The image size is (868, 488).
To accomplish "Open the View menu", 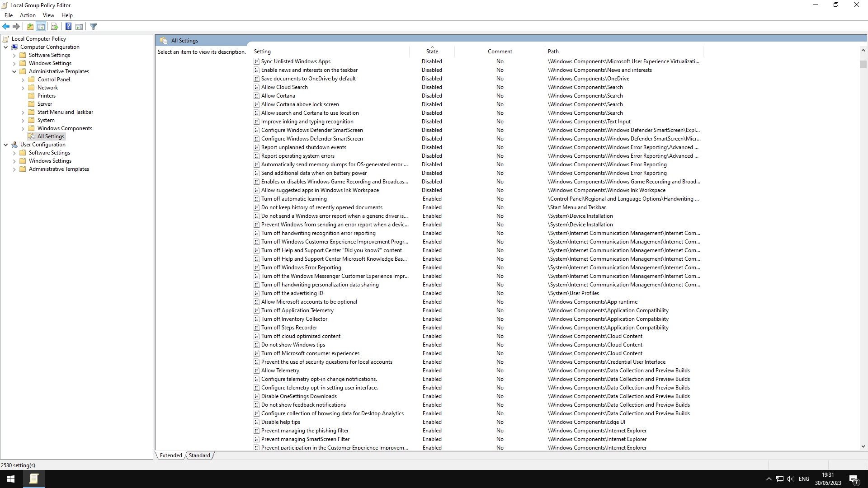I will click(x=48, y=15).
